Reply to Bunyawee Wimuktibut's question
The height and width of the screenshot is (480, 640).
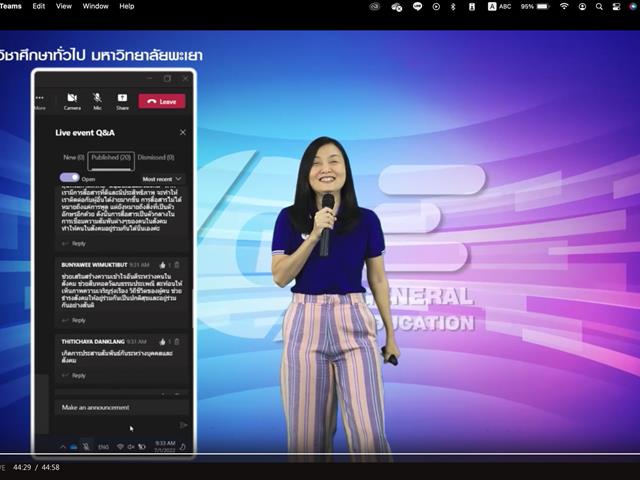click(74, 320)
